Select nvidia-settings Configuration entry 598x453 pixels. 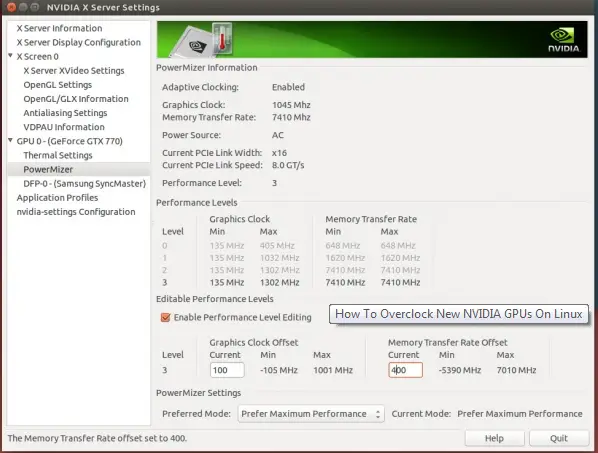(76, 212)
